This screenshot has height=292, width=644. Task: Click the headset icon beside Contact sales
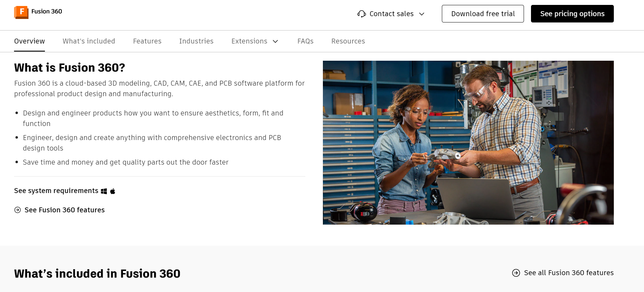pos(361,14)
